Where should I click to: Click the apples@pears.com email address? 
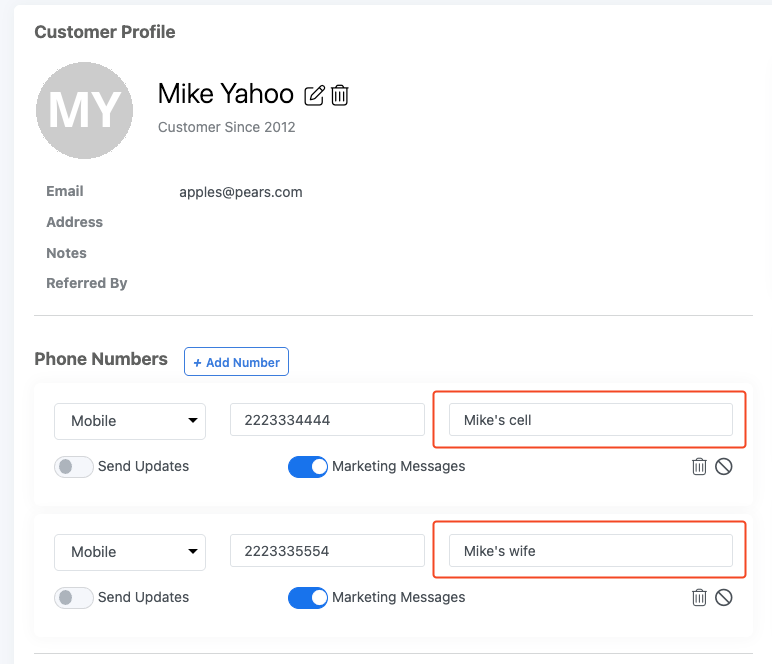coord(241,192)
